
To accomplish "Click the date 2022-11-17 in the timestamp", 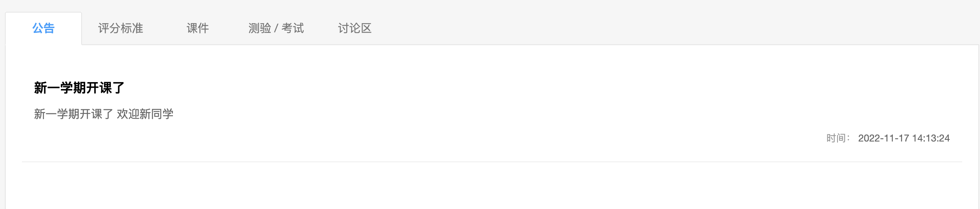I will [883, 138].
